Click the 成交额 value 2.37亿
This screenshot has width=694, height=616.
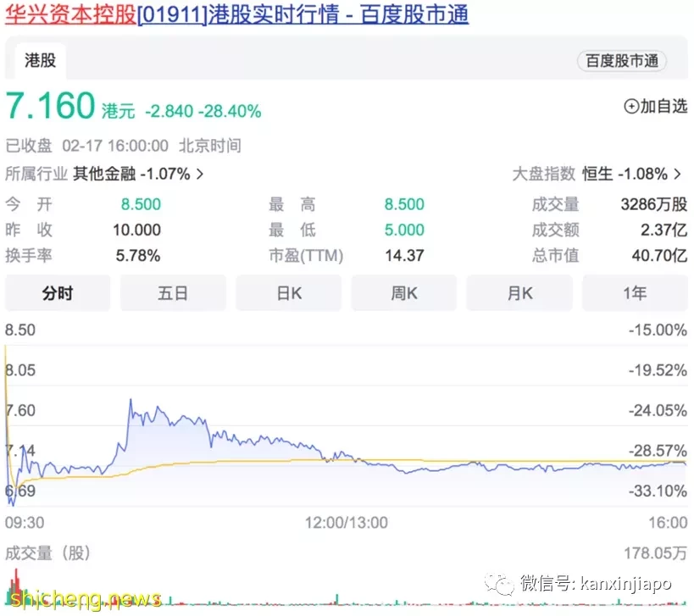[663, 230]
